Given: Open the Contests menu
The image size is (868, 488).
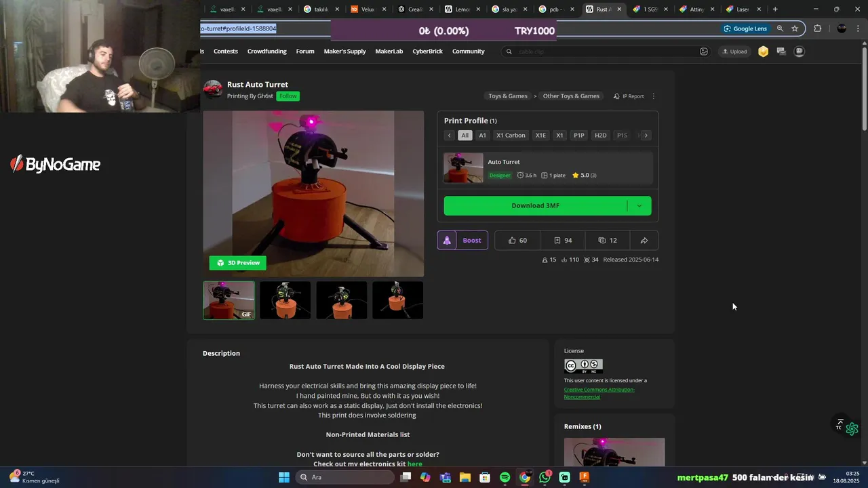Looking at the screenshot, I should pos(226,52).
